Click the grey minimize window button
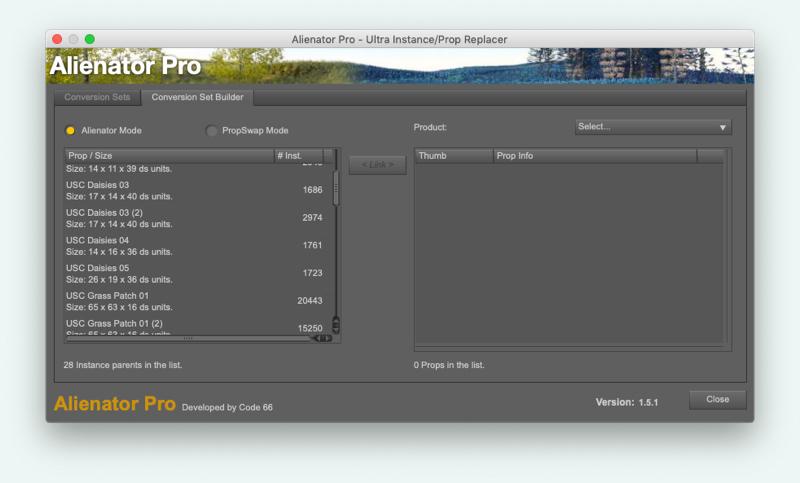The image size is (800, 483). click(x=73, y=39)
